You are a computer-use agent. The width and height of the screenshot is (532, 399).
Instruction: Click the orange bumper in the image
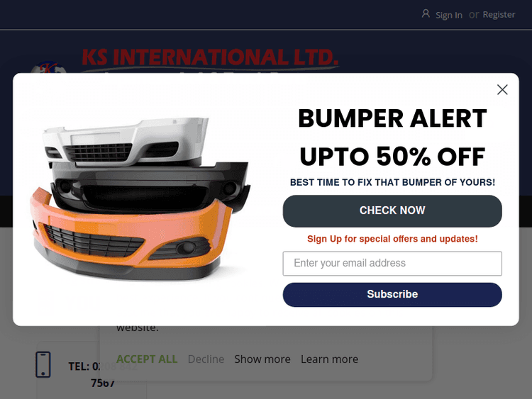(131, 235)
